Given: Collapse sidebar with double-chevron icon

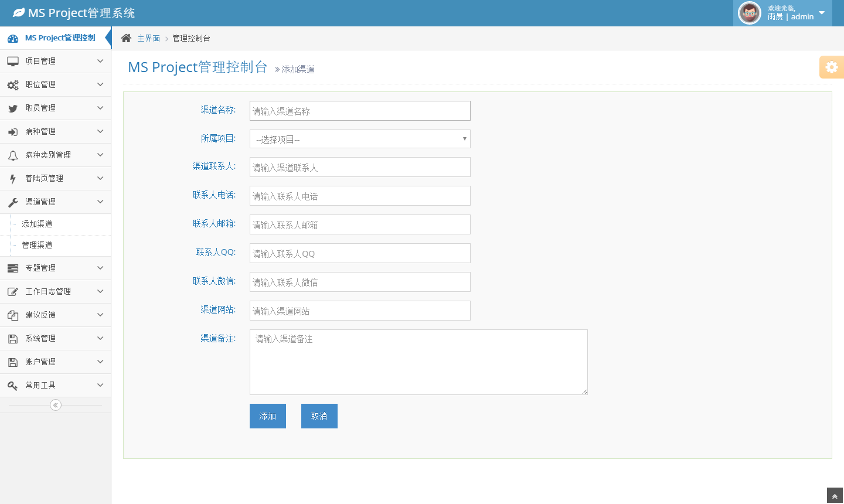Looking at the screenshot, I should (56, 405).
